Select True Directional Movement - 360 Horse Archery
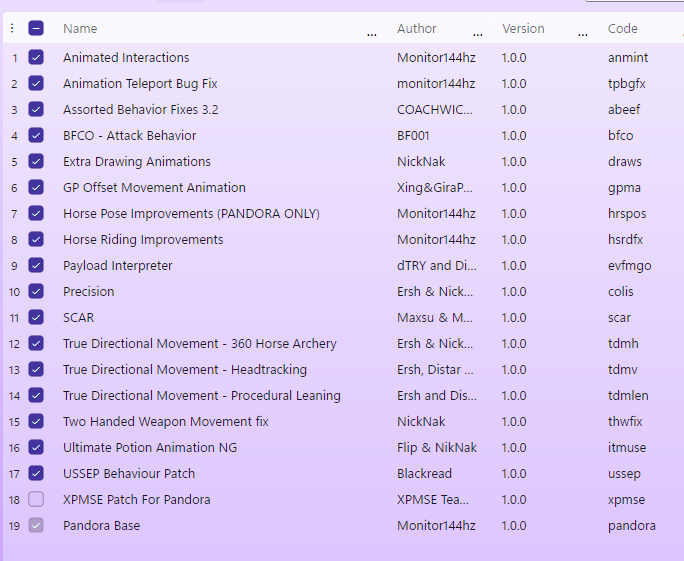This screenshot has height=561, width=684. tap(200, 344)
